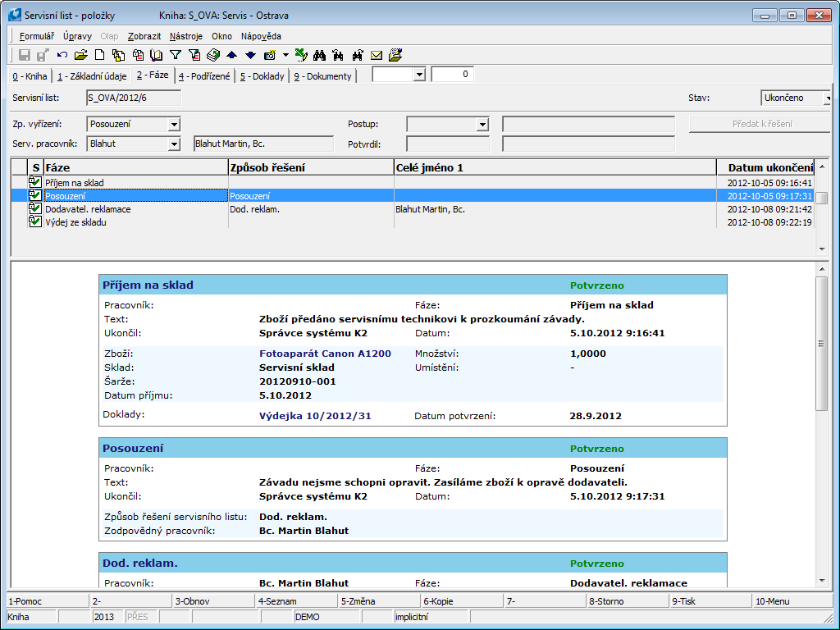Image resolution: width=840 pixels, height=630 pixels.
Task: Open the Stav dropdown showing Ukončeno
Action: coord(827,98)
